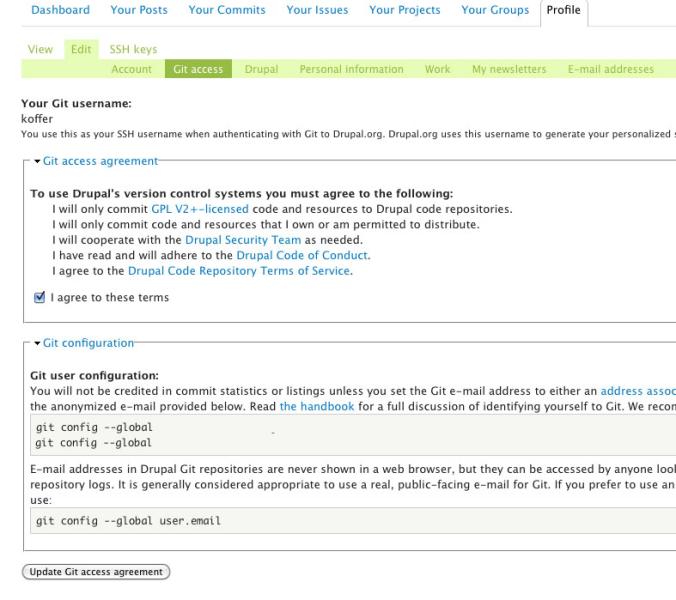Switch to Your Issues tab
The height and width of the screenshot is (600, 676).
(x=317, y=10)
